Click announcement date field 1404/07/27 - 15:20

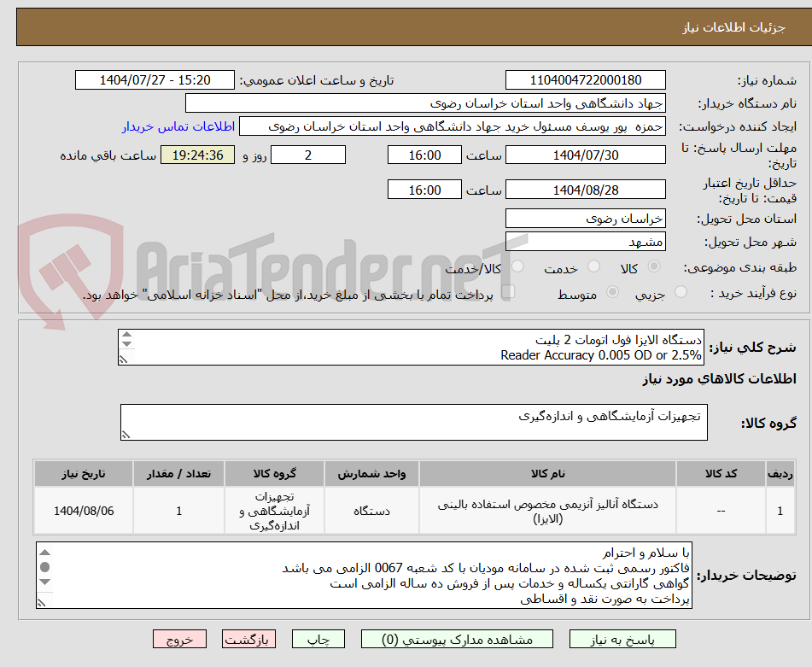[155, 80]
